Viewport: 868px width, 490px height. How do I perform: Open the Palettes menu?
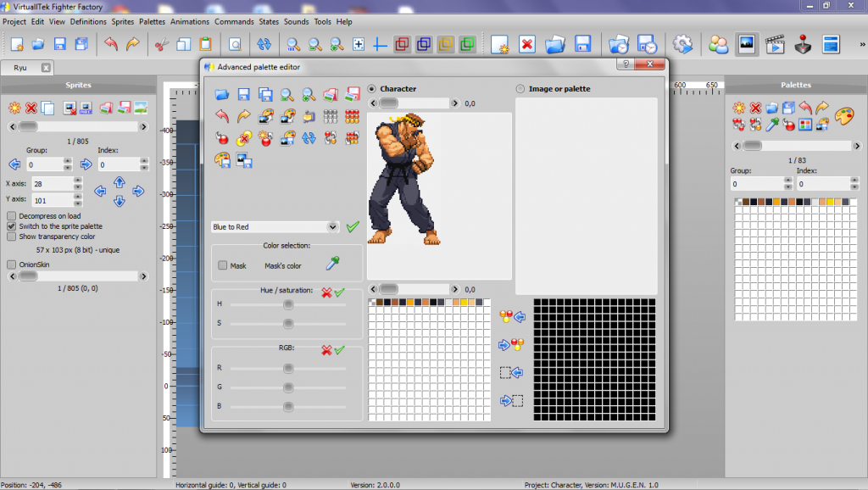coord(153,21)
